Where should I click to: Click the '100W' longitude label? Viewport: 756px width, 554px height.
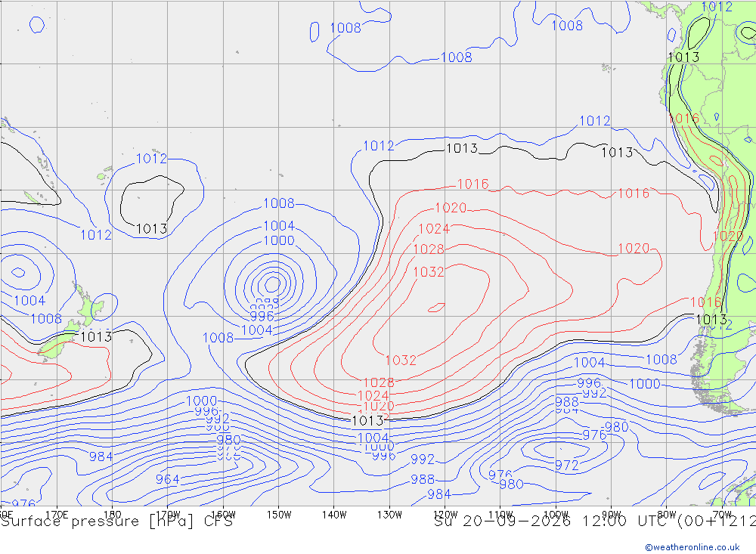556,515
